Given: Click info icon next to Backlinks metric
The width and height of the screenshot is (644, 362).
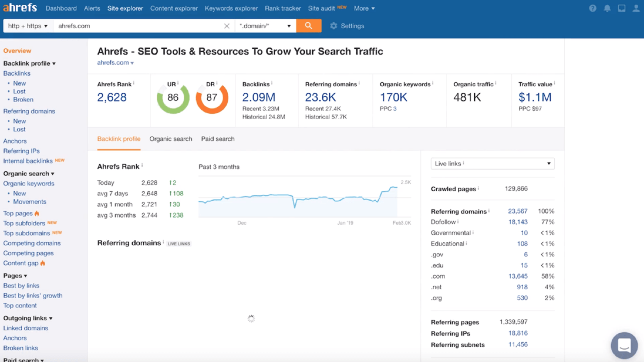Looking at the screenshot, I should tap(272, 83).
